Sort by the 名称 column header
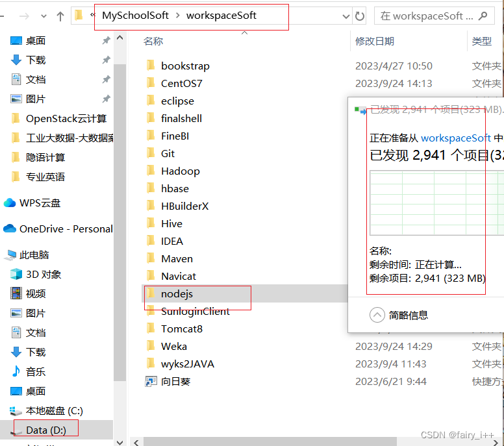This screenshot has width=504, height=446. [x=153, y=41]
